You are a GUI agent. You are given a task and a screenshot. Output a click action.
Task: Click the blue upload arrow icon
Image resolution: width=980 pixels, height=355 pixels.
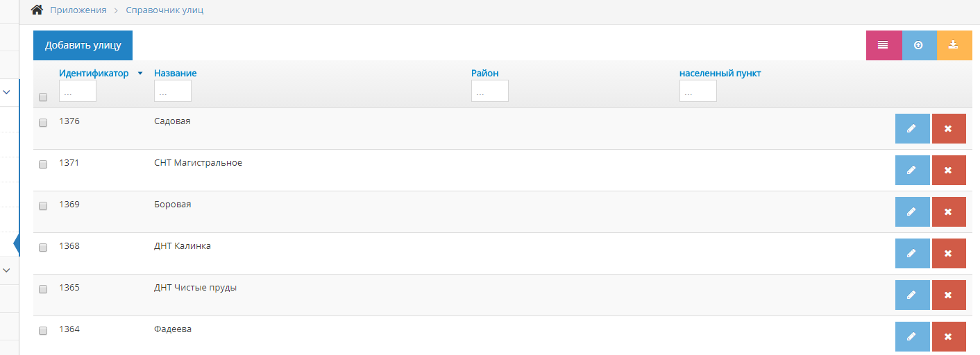(919, 45)
